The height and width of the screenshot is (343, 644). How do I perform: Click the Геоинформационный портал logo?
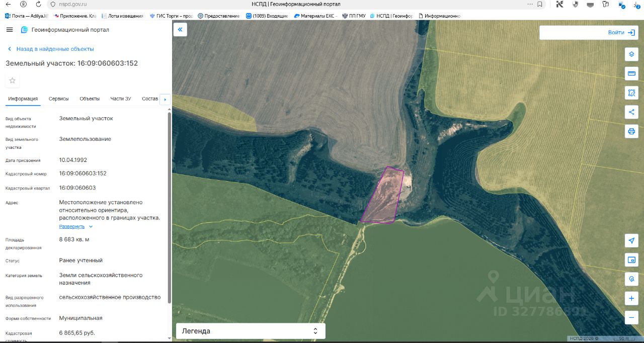tap(65, 30)
